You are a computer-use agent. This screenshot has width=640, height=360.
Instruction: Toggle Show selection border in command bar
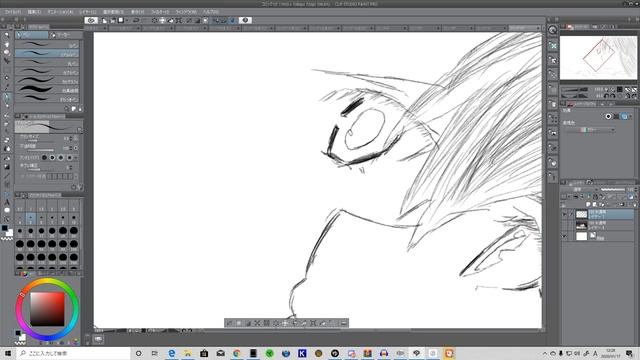click(205, 20)
